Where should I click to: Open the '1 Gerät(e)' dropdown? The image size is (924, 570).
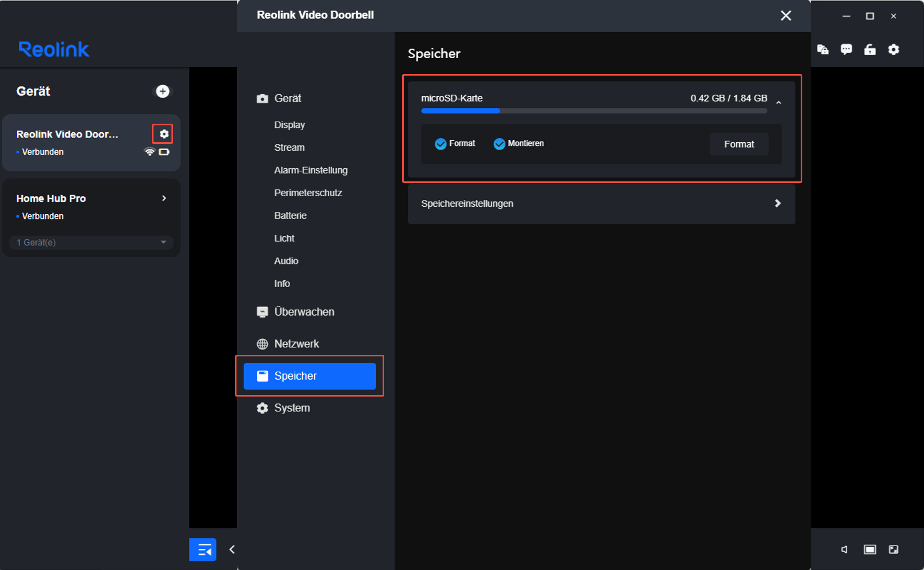[x=91, y=242]
